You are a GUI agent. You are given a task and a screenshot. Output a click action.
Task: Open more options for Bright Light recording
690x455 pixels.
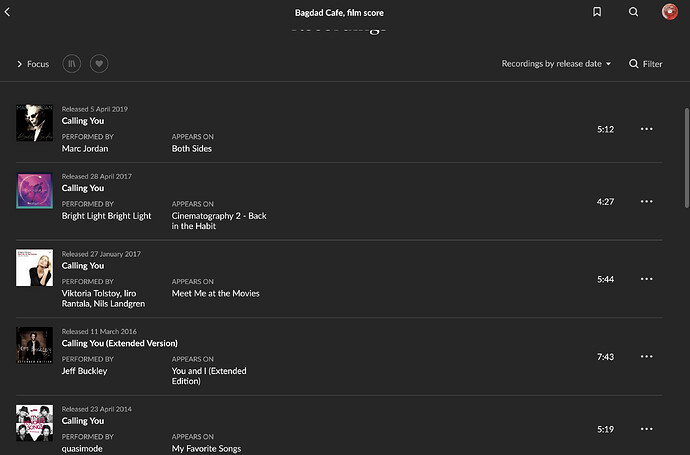[x=646, y=201]
